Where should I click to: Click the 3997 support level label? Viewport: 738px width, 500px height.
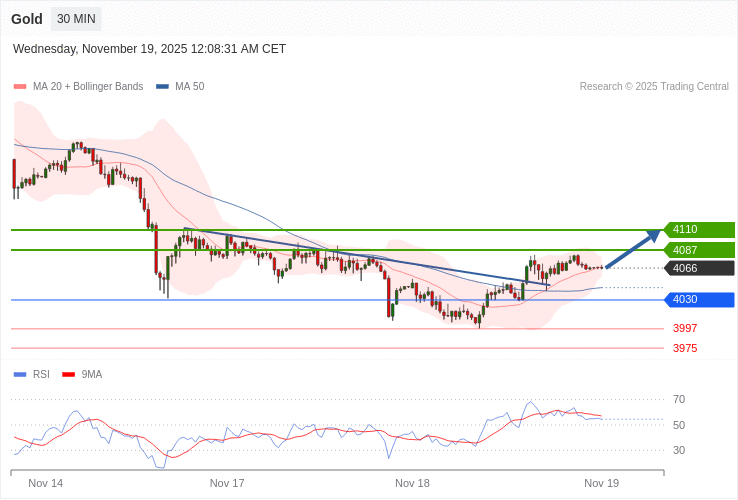(x=685, y=328)
